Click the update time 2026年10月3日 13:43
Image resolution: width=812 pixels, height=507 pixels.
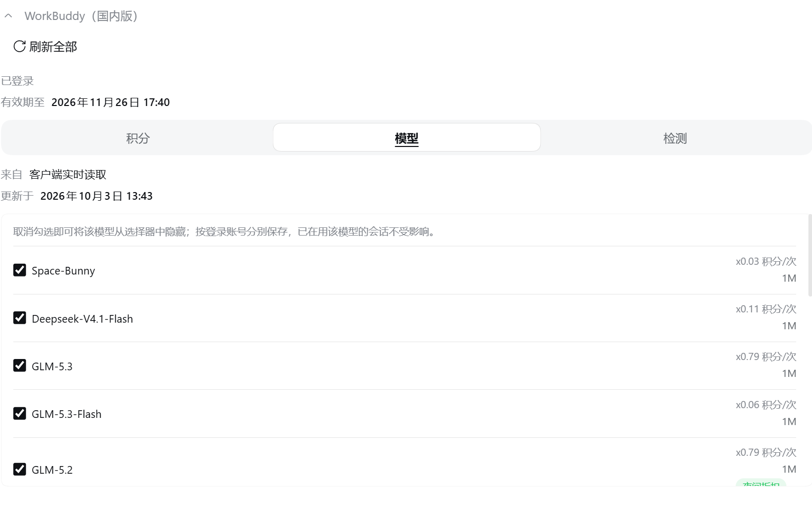(x=97, y=196)
